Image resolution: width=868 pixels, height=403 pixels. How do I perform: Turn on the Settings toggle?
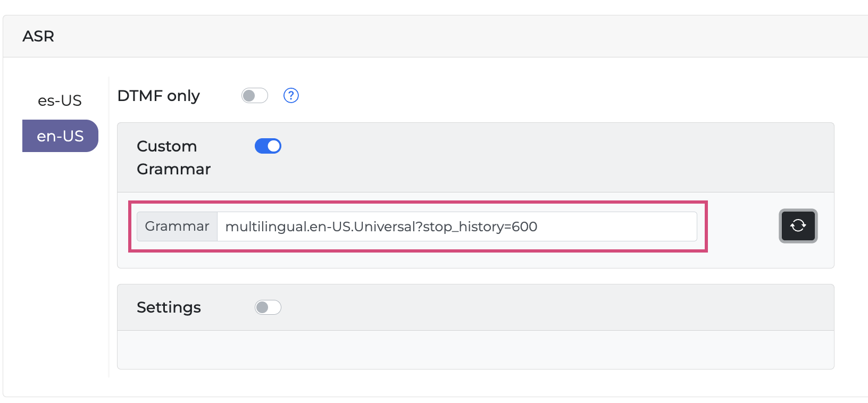(268, 307)
